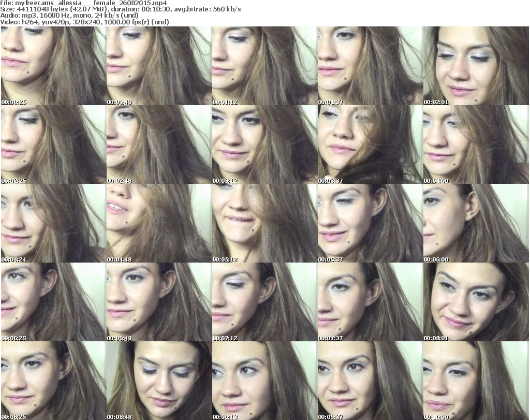Click the Video codec info line

coord(85,22)
